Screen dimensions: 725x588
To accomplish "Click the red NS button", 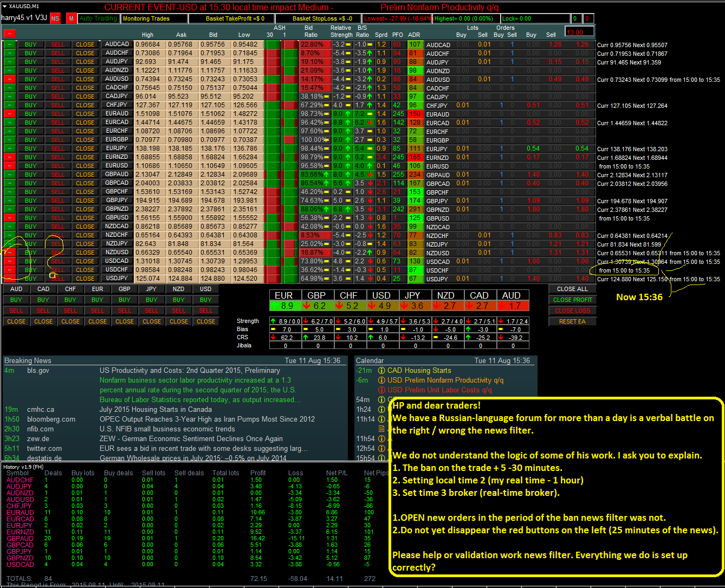I will click(55, 18).
